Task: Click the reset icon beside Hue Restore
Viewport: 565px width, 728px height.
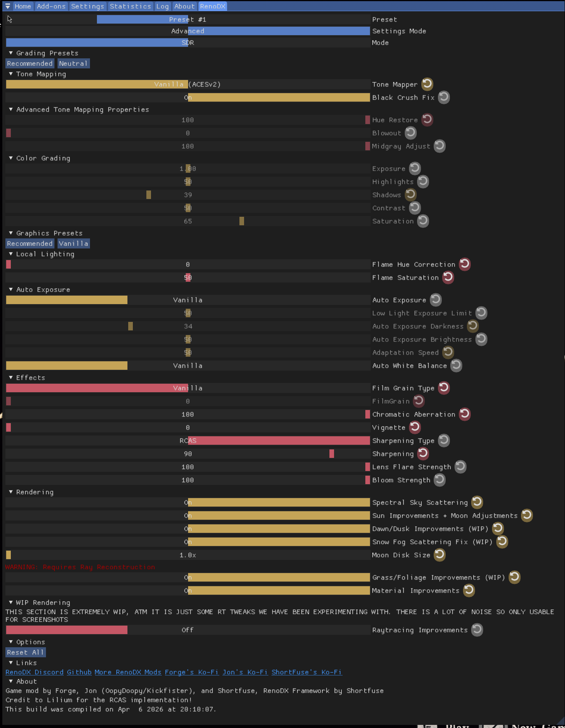Action: (x=427, y=119)
